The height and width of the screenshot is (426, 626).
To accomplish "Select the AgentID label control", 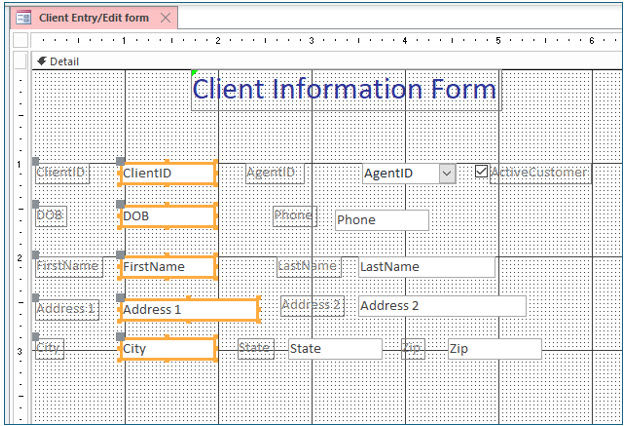I will point(275,173).
